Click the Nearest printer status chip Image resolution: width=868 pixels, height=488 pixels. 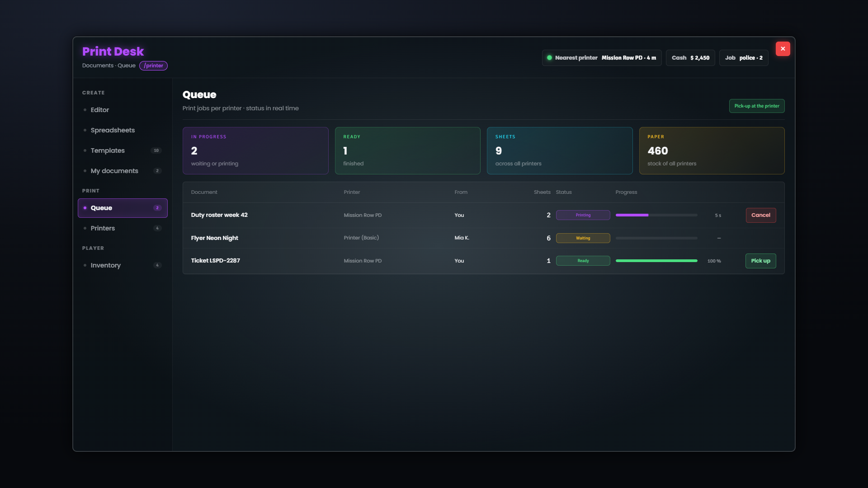pos(602,58)
